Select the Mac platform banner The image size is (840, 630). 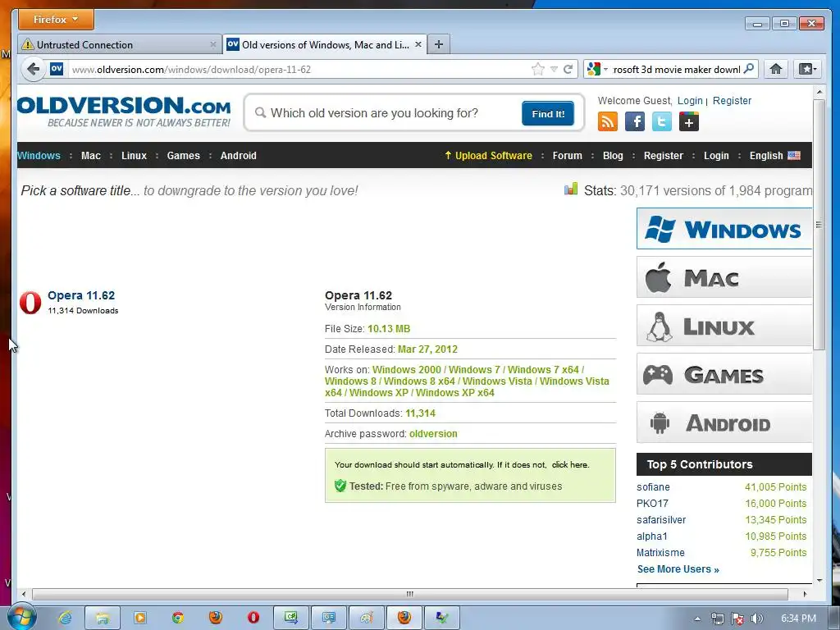pos(724,277)
